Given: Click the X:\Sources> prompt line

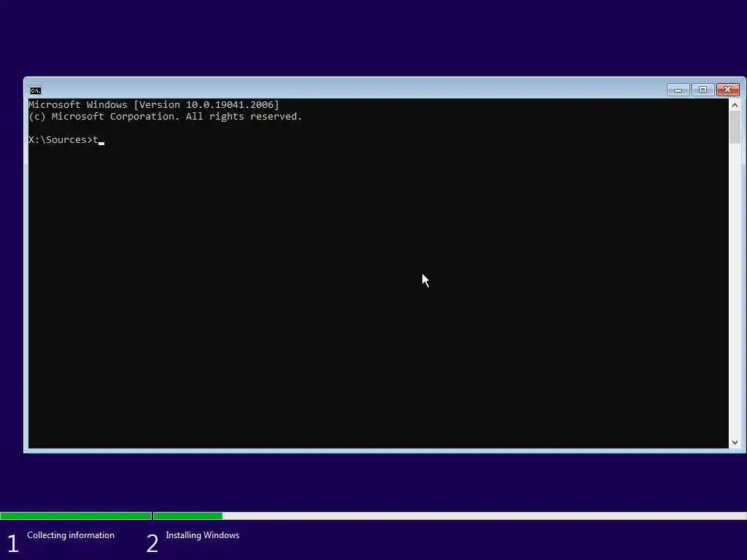Looking at the screenshot, I should [x=66, y=140].
